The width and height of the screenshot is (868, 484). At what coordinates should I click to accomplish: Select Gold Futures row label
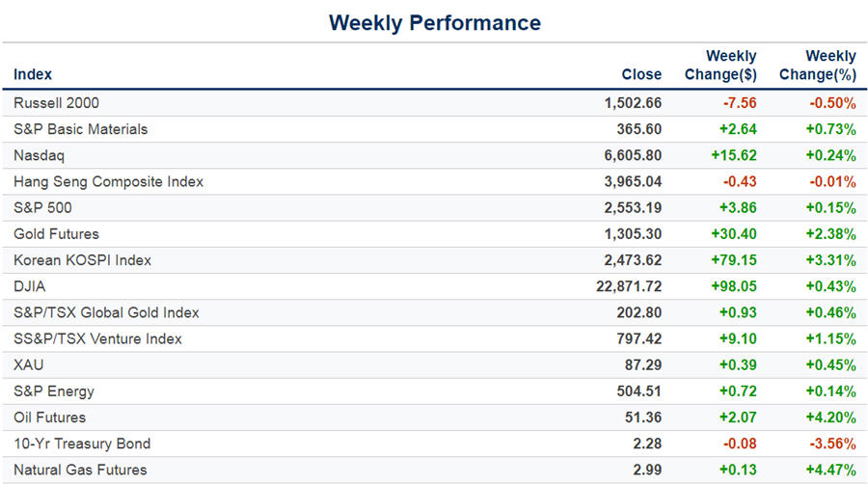click(56, 233)
